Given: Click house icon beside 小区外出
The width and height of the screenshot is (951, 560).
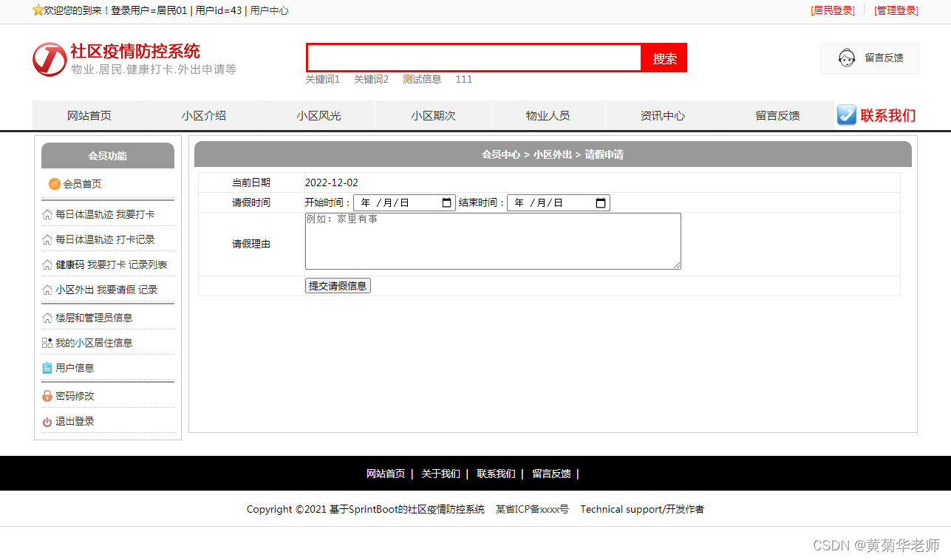Looking at the screenshot, I should coord(47,290).
